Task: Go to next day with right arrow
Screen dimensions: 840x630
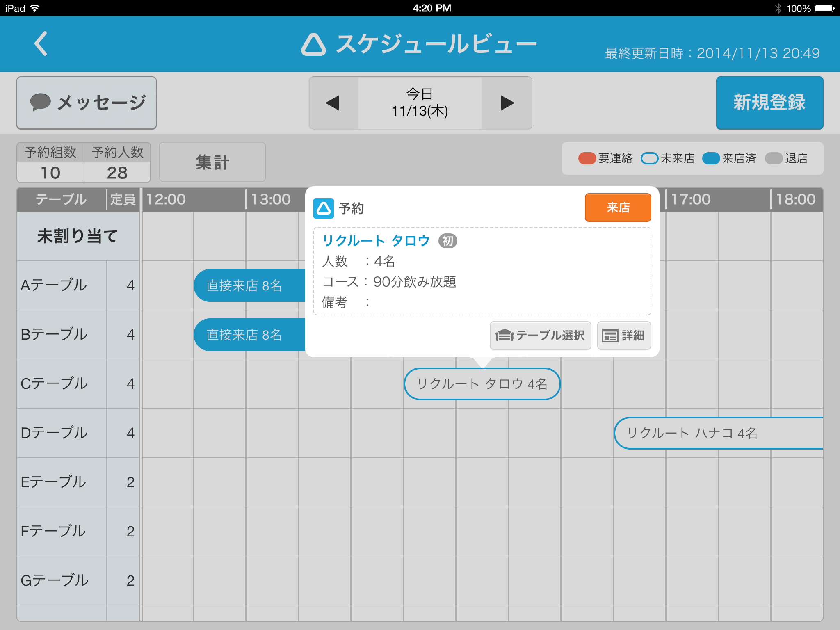Action: pyautogui.click(x=507, y=103)
